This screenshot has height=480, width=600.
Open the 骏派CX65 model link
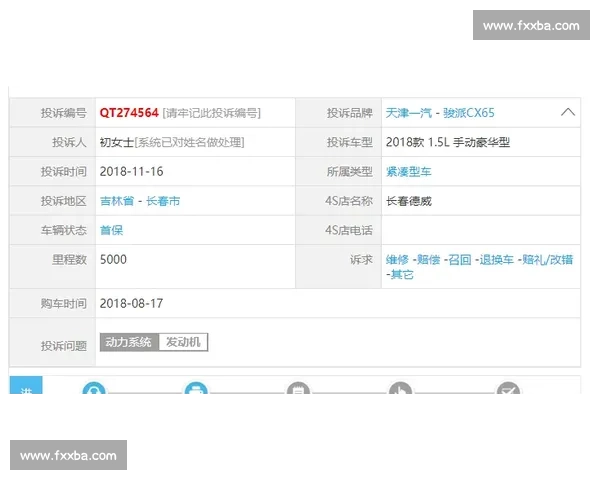(x=469, y=113)
